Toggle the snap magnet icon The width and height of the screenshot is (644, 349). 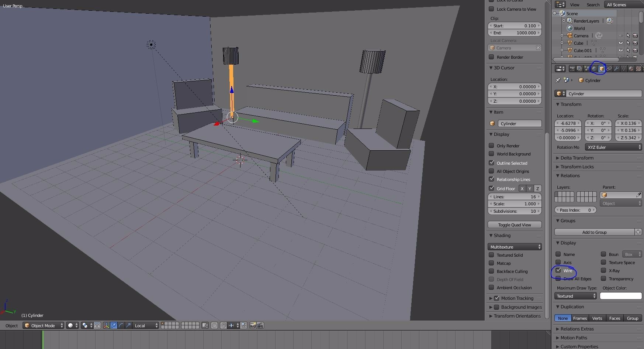click(x=224, y=325)
